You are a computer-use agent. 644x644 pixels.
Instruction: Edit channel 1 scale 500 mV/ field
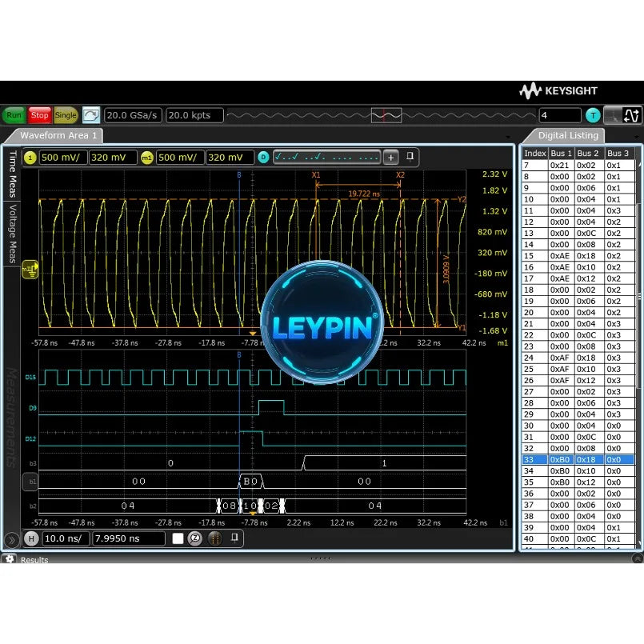pyautogui.click(x=63, y=158)
